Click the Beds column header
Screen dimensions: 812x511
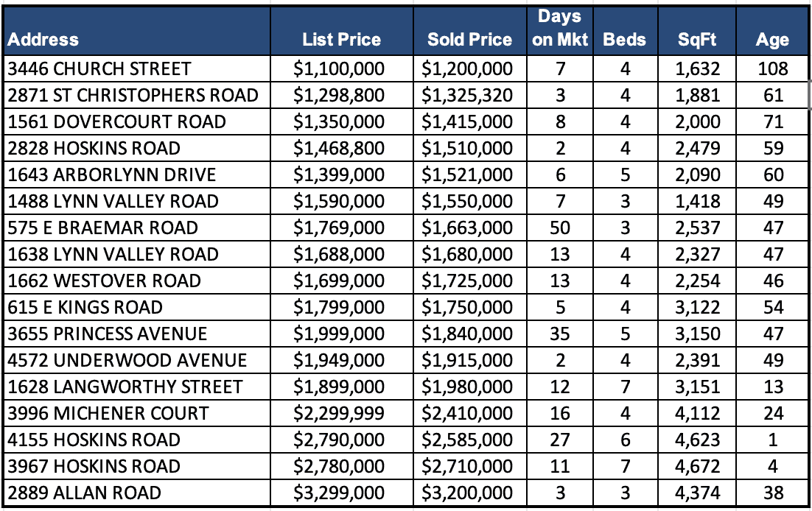coord(625,40)
